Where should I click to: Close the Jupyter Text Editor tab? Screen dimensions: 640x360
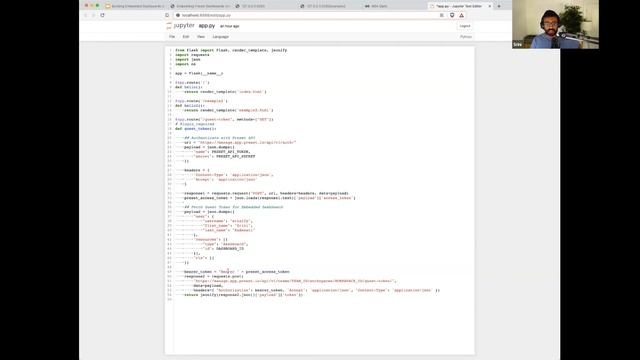click(490, 6)
